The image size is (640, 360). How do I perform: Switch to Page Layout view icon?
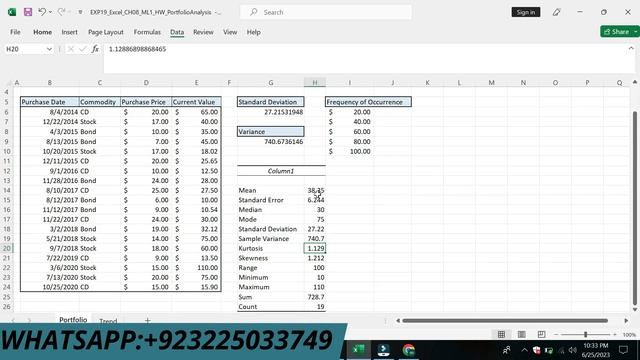click(521, 335)
